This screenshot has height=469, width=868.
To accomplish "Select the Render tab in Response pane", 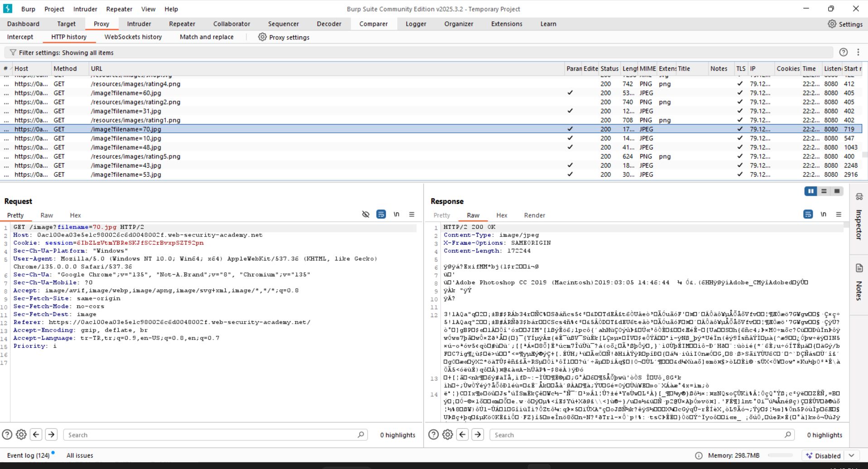I will (535, 215).
